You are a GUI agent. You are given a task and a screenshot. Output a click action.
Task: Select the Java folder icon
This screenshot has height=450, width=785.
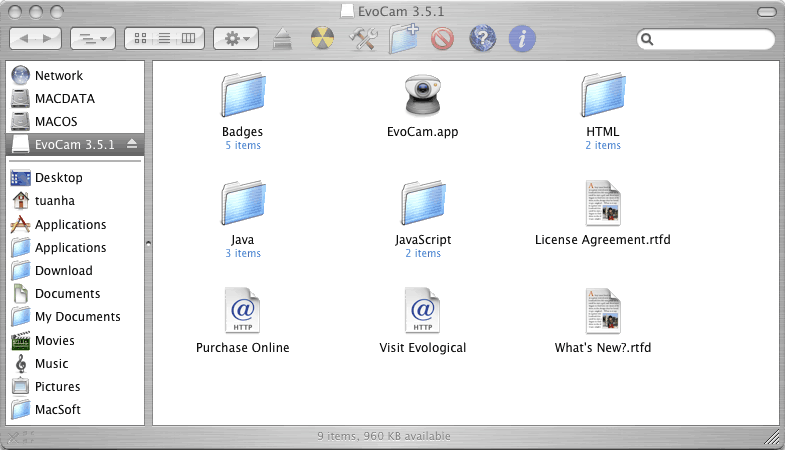tap(243, 203)
